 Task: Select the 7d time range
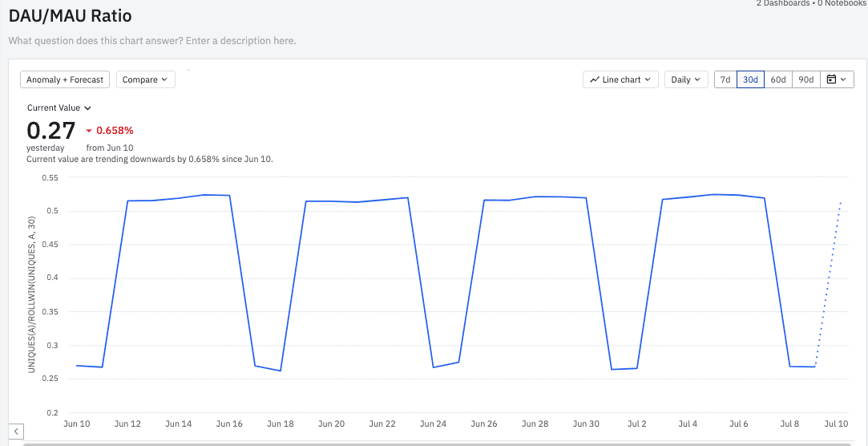coord(725,79)
